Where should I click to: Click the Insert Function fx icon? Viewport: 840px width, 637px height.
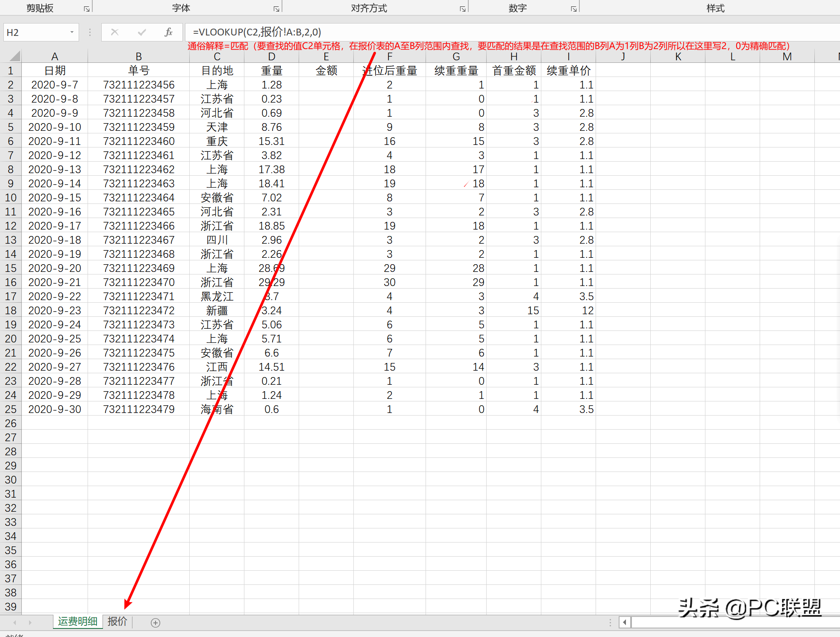coord(168,32)
